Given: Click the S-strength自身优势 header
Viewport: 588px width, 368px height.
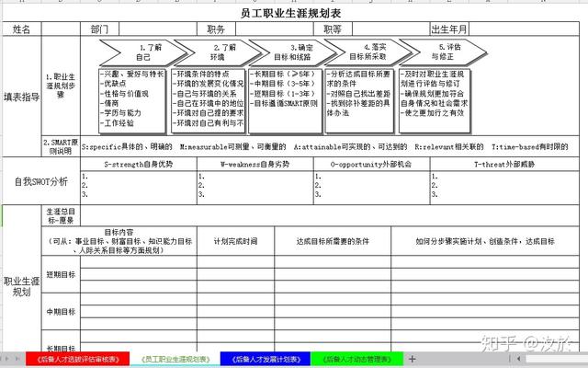Looking at the screenshot, I should tap(139, 164).
